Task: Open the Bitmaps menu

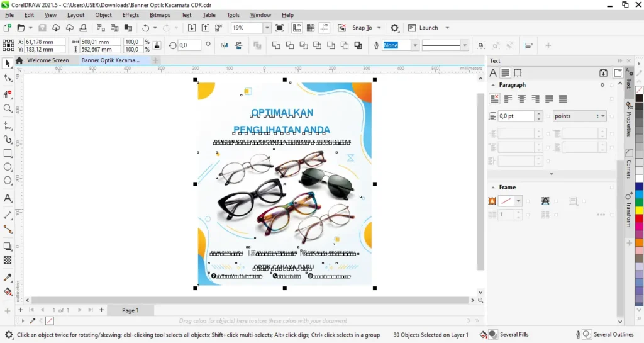Action: (x=160, y=15)
